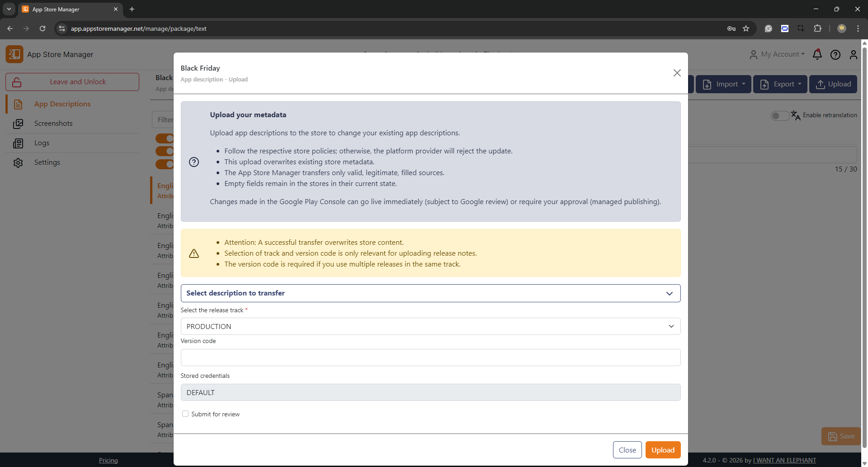Click the user profile icon in header

coord(853,55)
